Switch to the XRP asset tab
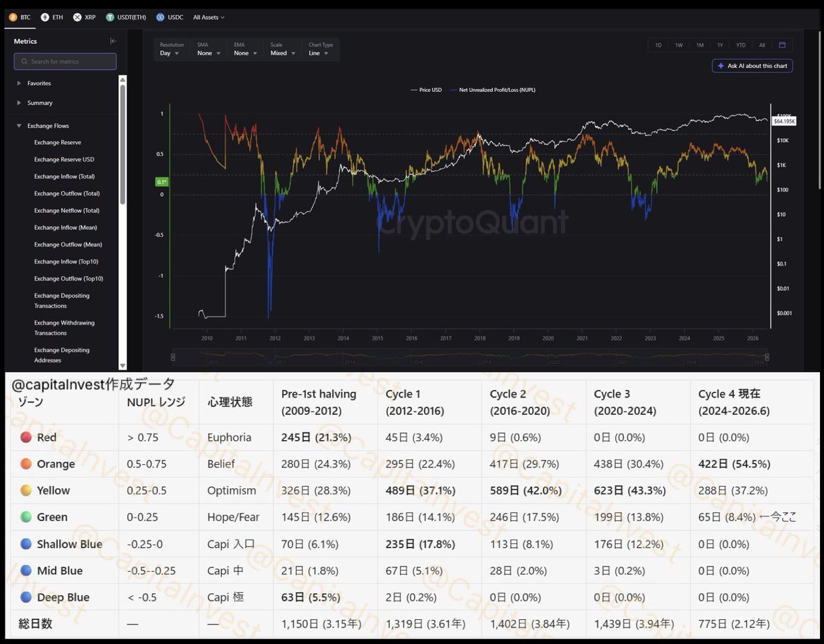The height and width of the screenshot is (644, 824). click(x=84, y=17)
